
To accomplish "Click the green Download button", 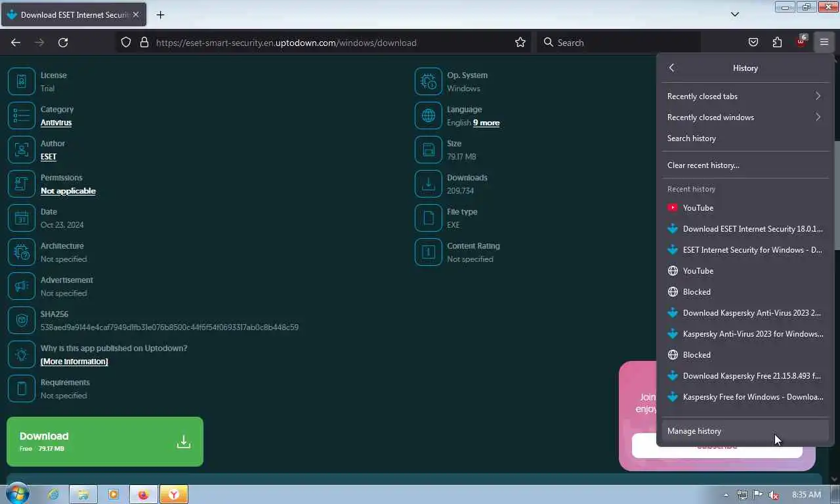I will [x=105, y=442].
